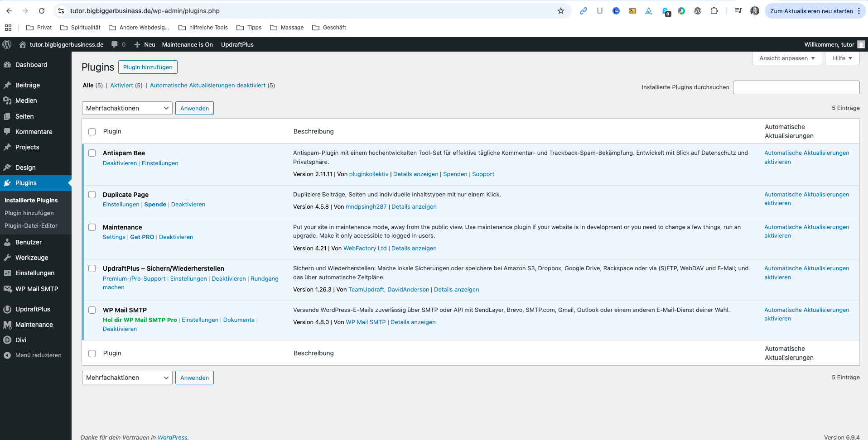Open browser apps grid icon

[x=8, y=28]
